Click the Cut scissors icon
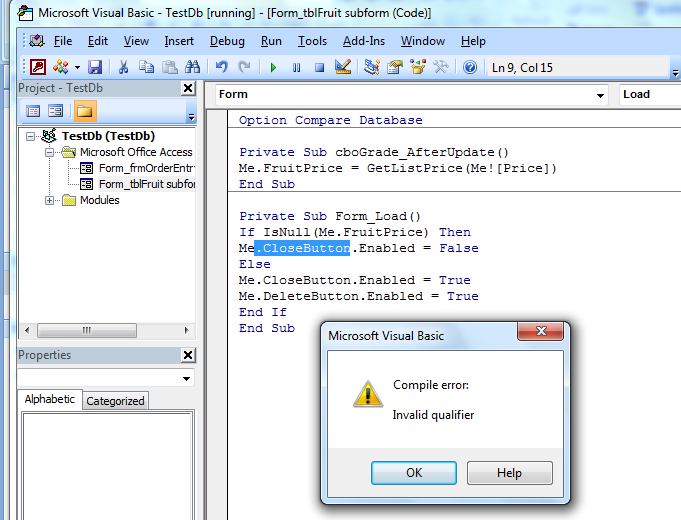681x520 pixels. pyautogui.click(x=123, y=67)
